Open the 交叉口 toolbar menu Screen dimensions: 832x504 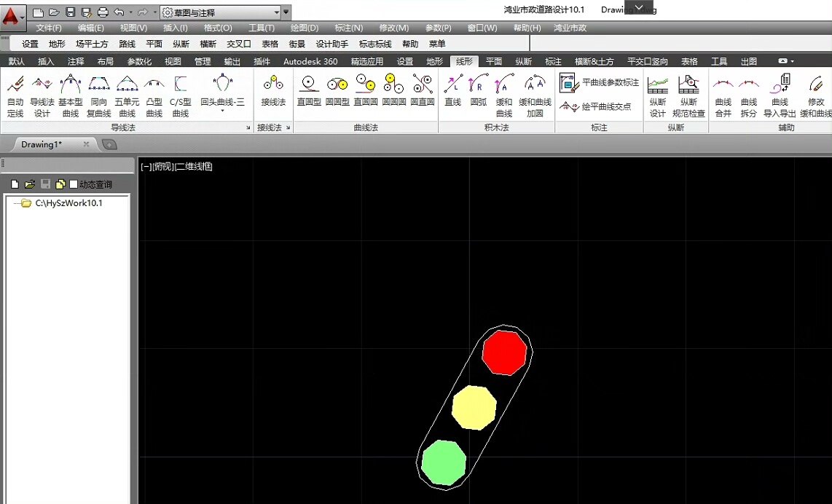point(239,44)
